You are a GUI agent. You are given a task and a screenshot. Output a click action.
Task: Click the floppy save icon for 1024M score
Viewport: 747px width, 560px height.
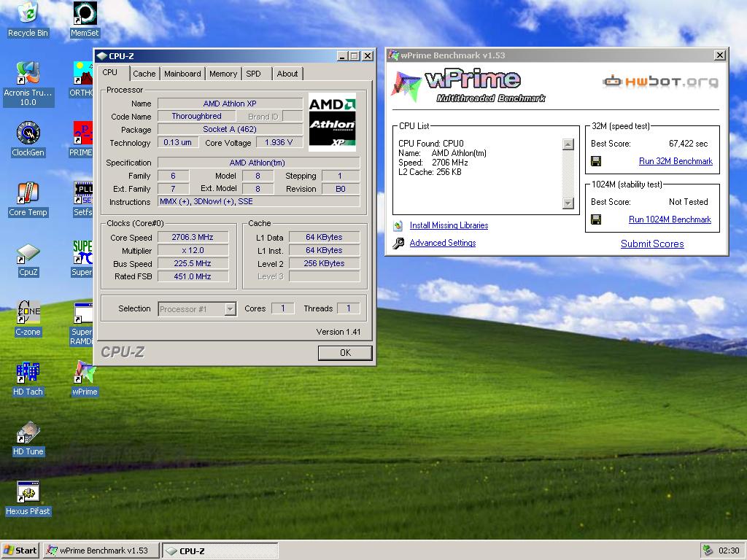pos(595,219)
